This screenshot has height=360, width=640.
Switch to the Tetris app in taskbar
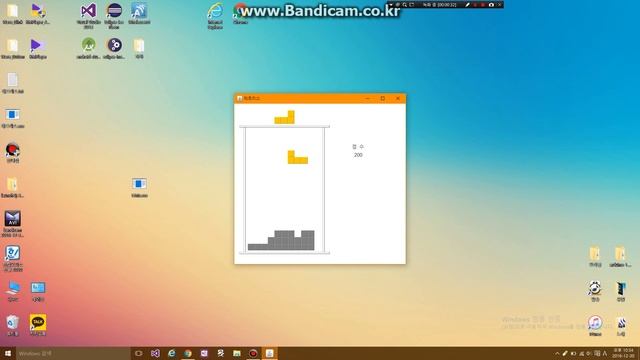click(269, 353)
